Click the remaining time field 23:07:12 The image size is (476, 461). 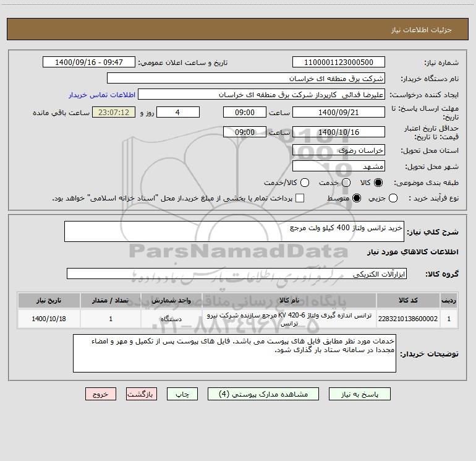click(114, 112)
